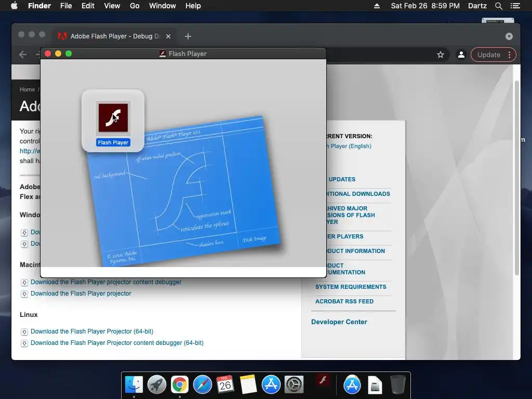The image size is (532, 399).
Task: Click the Player (English) version link
Action: [349, 146]
